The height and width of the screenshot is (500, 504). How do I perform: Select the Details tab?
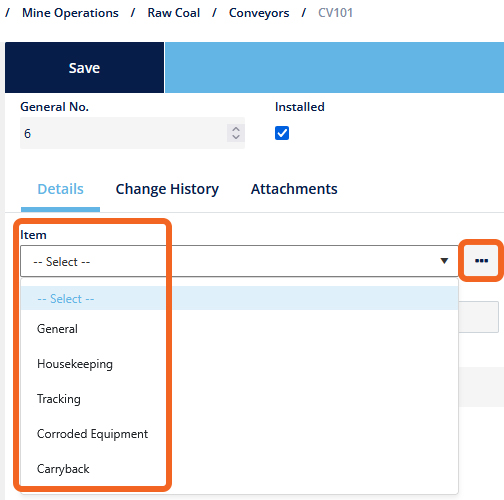(x=60, y=189)
